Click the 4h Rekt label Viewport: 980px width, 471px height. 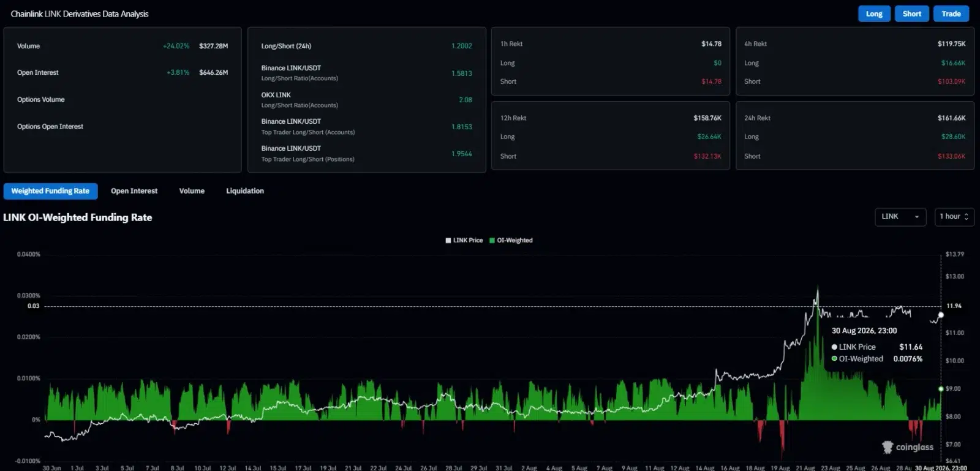tap(755, 44)
